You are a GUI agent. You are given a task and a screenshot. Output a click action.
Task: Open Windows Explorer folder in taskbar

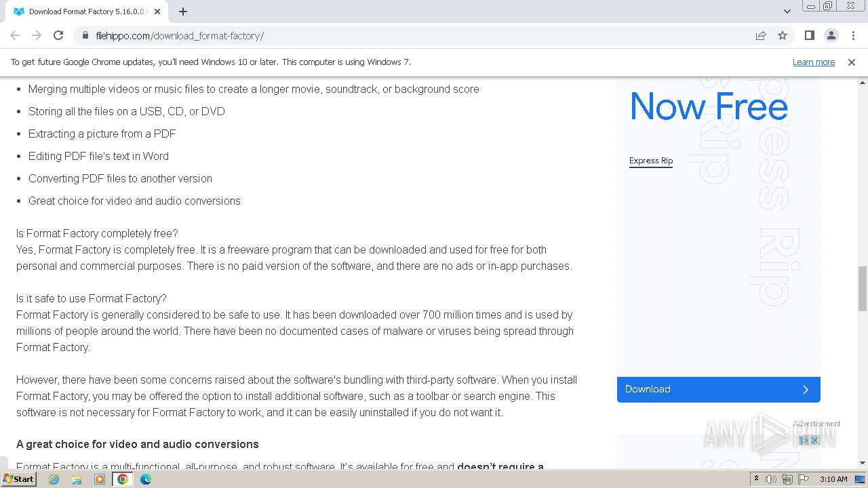77,479
